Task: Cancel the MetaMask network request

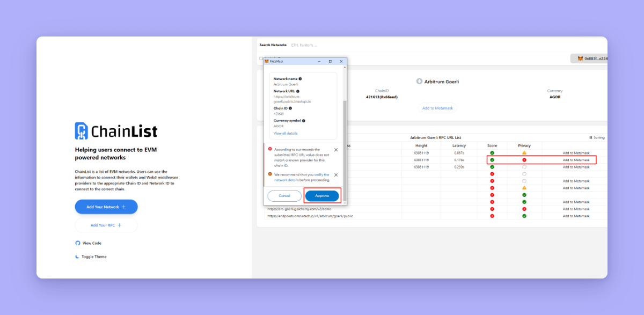Action: point(284,196)
